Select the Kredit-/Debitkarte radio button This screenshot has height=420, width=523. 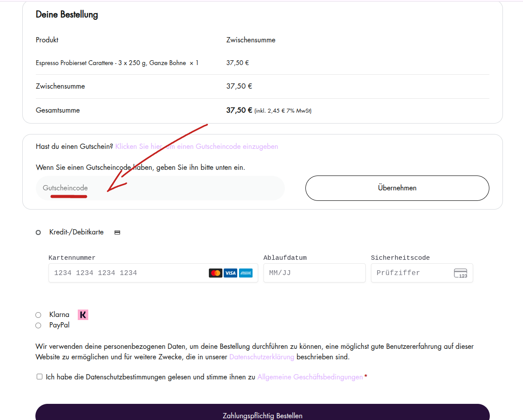38,233
